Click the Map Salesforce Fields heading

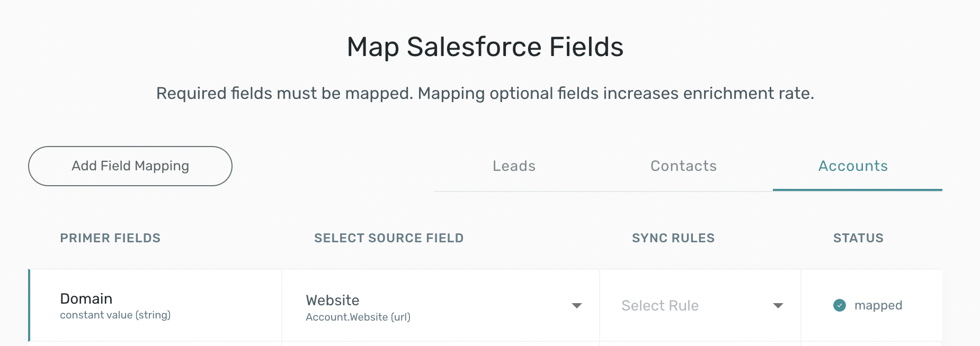point(485,47)
